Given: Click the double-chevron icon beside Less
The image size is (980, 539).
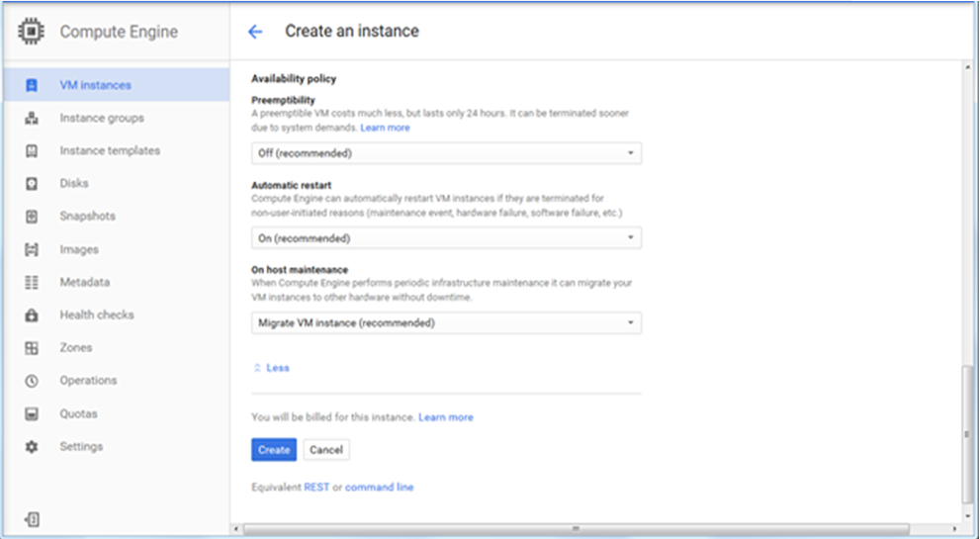Looking at the screenshot, I should tap(257, 368).
